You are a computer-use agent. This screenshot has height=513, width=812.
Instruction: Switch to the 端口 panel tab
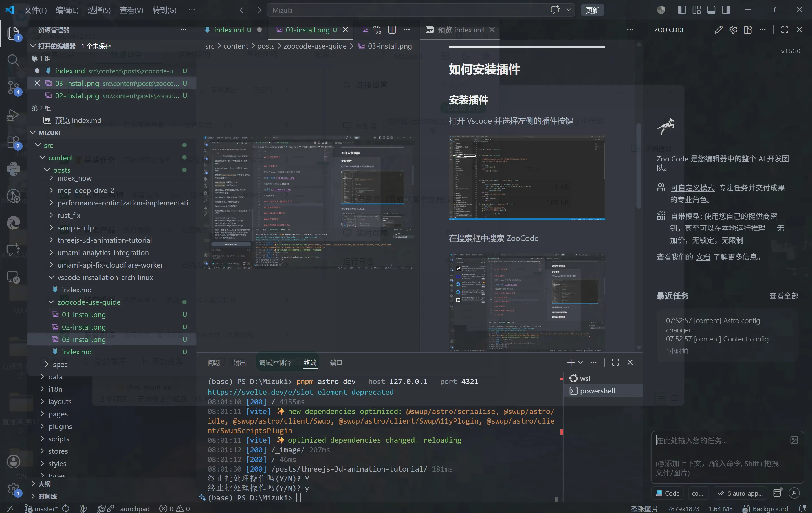(x=336, y=363)
